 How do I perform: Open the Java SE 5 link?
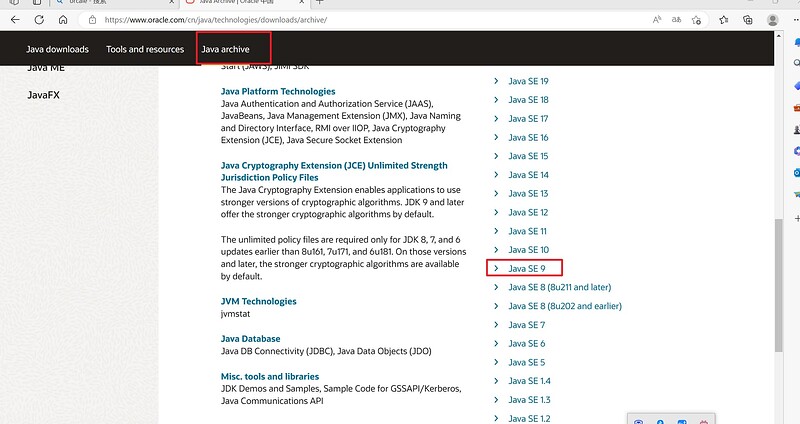tap(527, 362)
